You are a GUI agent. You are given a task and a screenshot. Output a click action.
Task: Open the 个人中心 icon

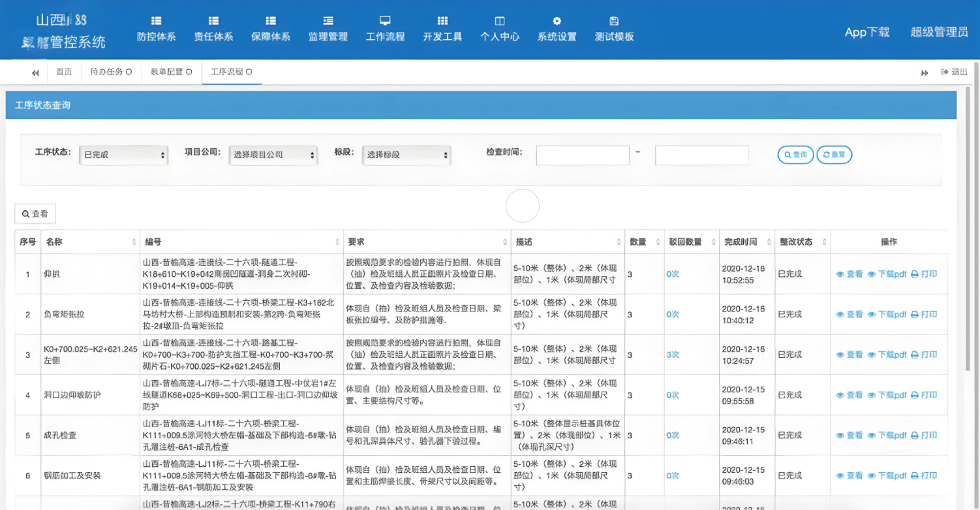(500, 21)
